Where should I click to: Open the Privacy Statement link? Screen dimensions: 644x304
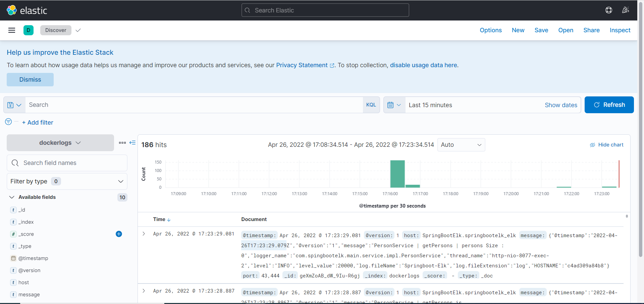pos(302,65)
